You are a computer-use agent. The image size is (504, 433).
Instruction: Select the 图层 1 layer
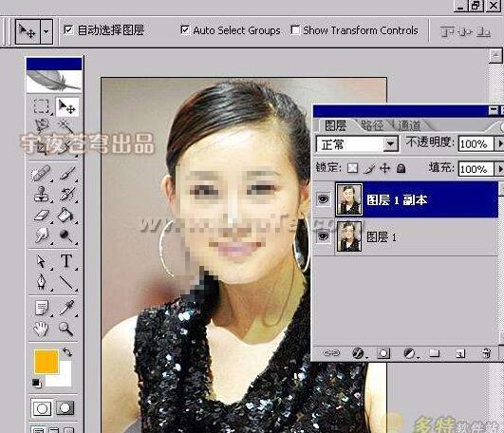coord(406,236)
